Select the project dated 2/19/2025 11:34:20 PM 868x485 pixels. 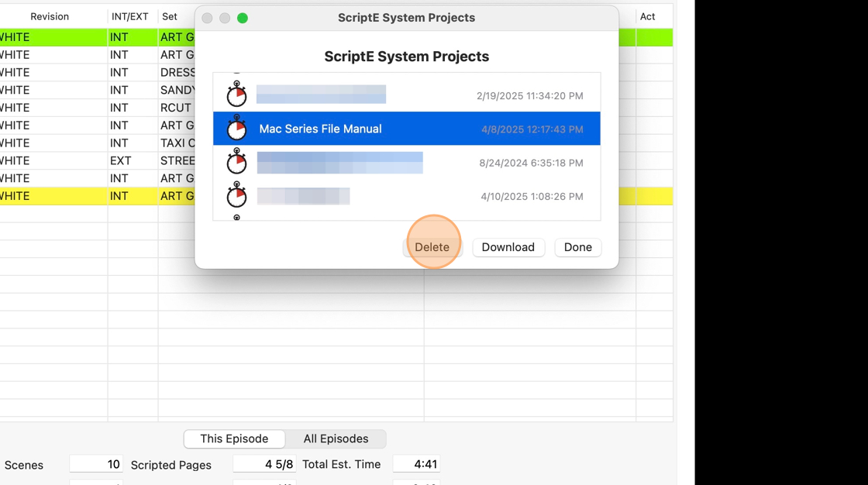(407, 95)
